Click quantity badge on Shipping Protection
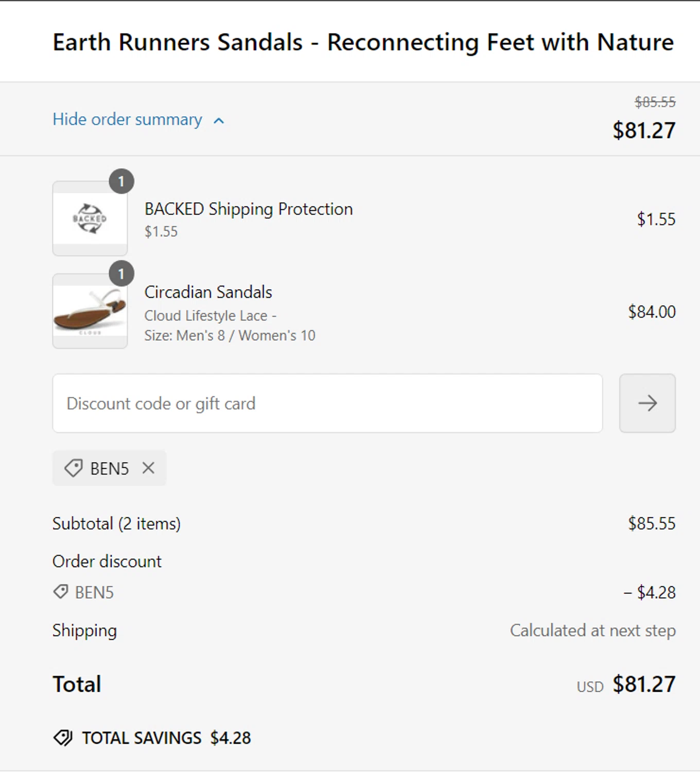 click(x=121, y=181)
